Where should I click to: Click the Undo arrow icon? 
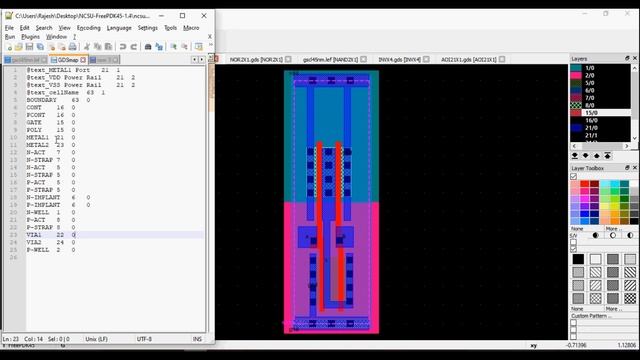click(122, 47)
